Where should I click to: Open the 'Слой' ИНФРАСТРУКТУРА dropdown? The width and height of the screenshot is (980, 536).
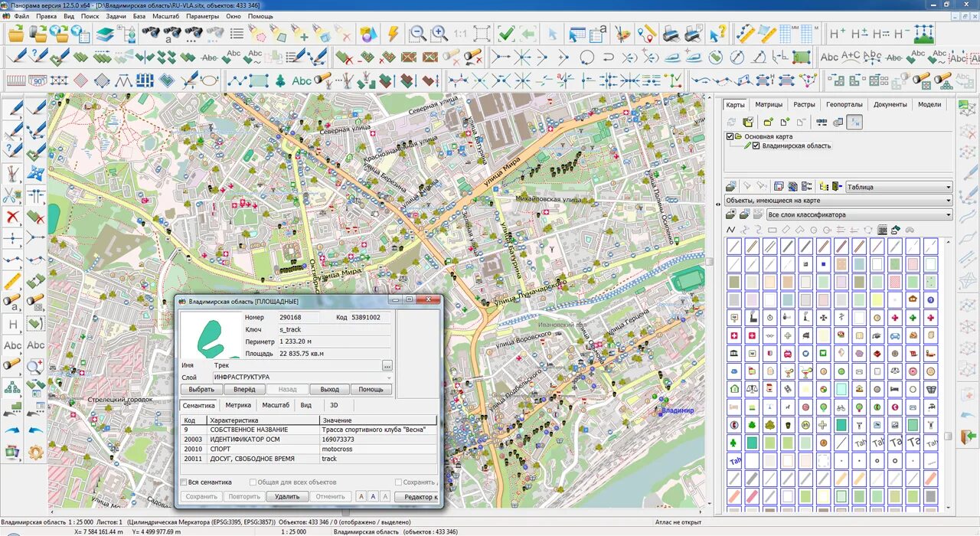(x=303, y=377)
